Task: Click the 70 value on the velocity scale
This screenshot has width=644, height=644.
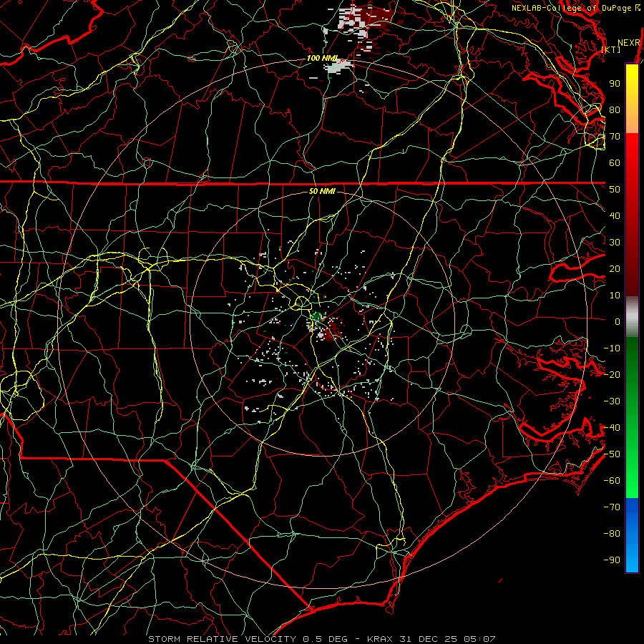Action: tap(615, 137)
